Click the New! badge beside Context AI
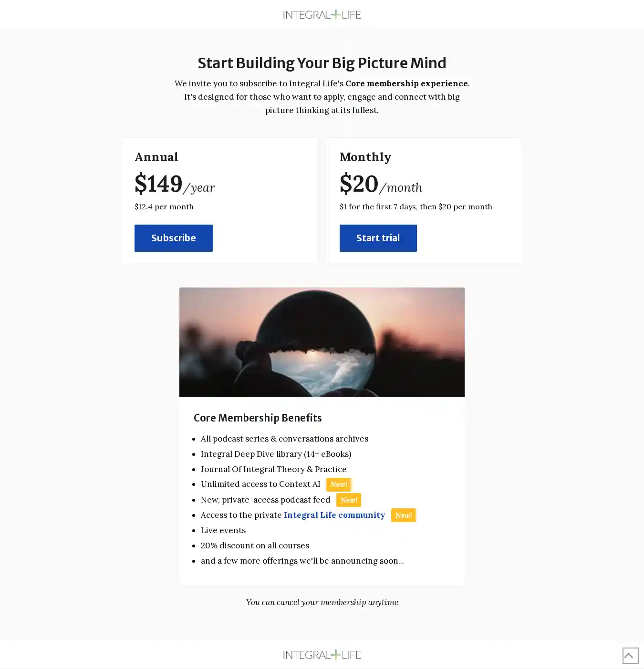The image size is (644, 669). (x=339, y=484)
